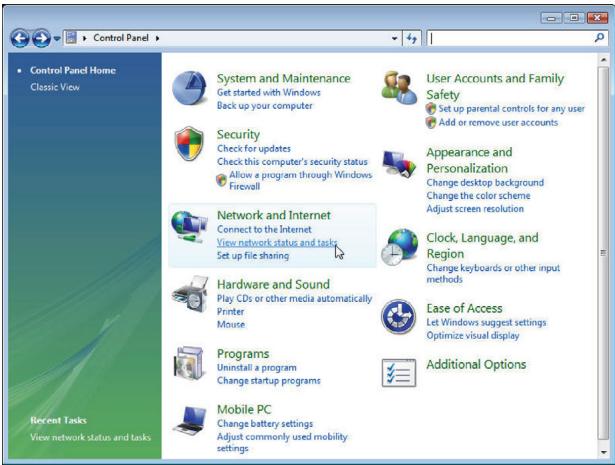The image size is (615, 465).
Task: Click the Security shield icon
Action: [x=189, y=143]
